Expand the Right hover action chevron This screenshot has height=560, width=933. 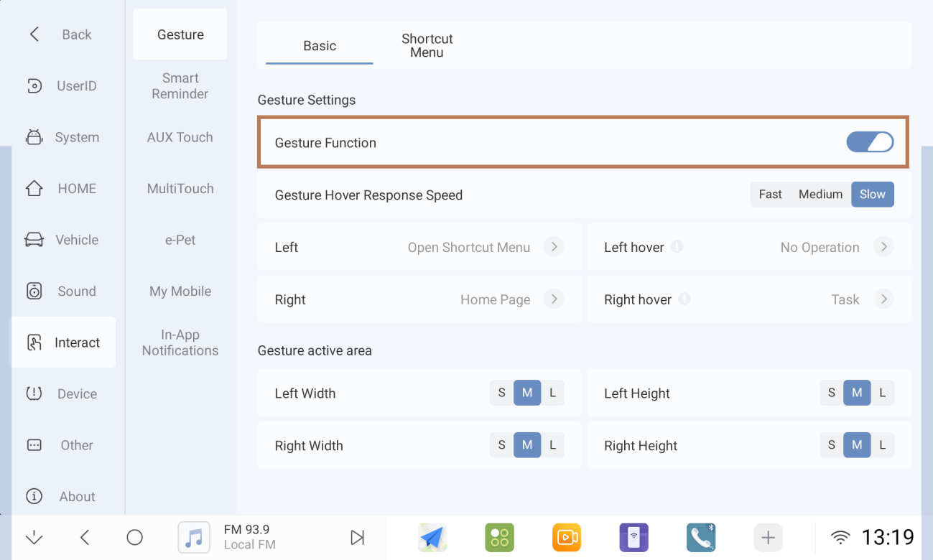(883, 299)
